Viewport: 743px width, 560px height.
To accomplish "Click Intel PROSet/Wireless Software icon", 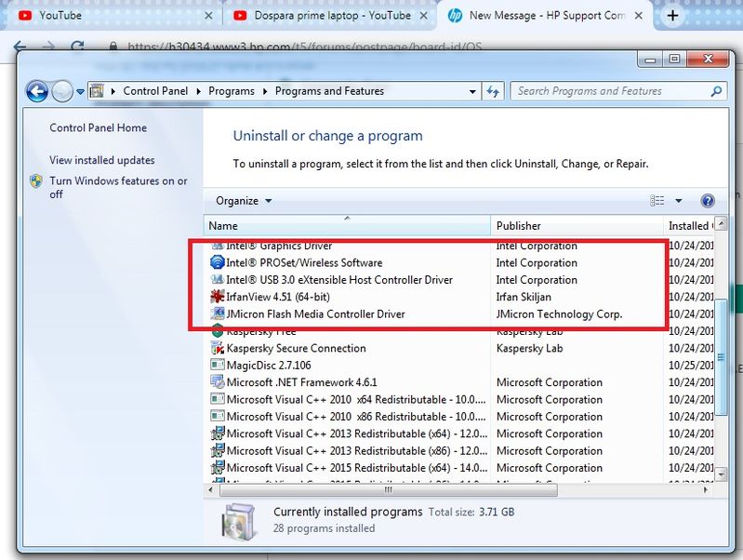I will (217, 262).
